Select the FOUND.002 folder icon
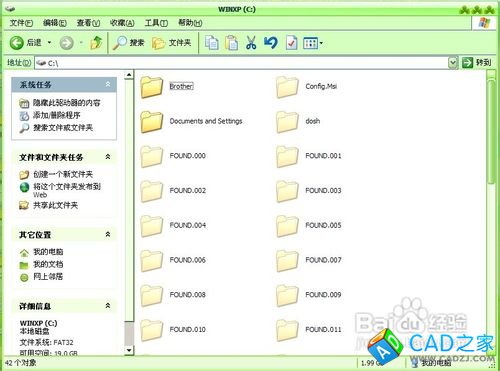500x371 pixels. click(x=152, y=191)
